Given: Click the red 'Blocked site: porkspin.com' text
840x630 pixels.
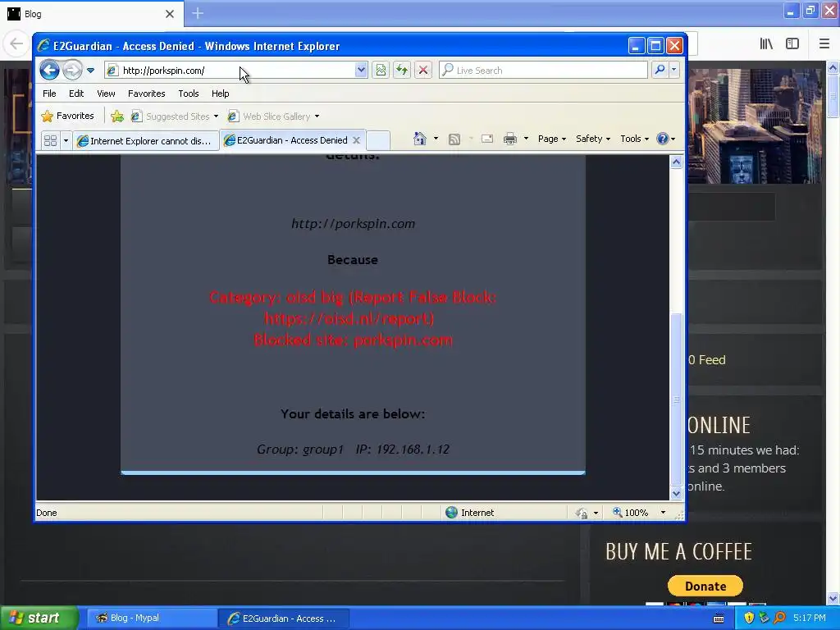Looking at the screenshot, I should [x=353, y=340].
